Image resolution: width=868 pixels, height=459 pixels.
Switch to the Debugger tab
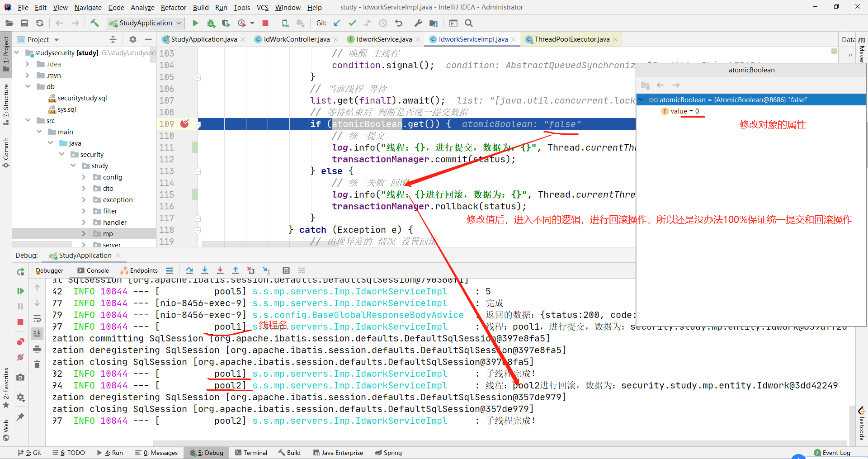pyautogui.click(x=50, y=270)
